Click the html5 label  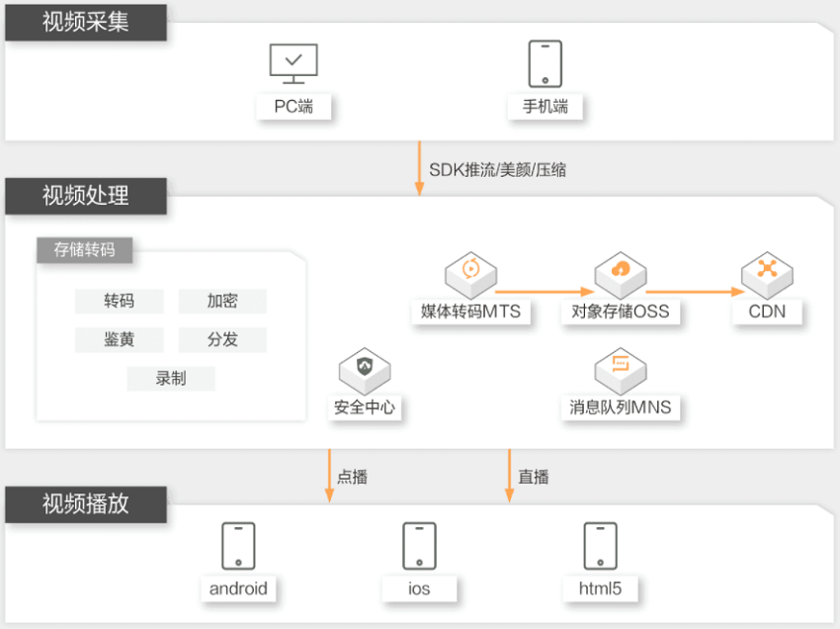coord(600,588)
